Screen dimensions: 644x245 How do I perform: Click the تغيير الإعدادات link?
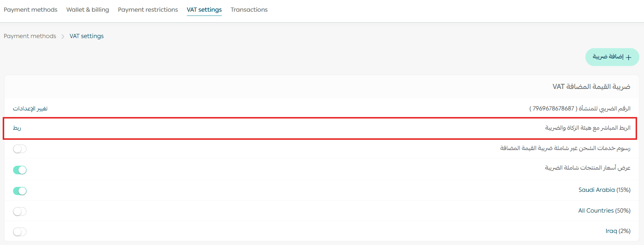pyautogui.click(x=30, y=109)
